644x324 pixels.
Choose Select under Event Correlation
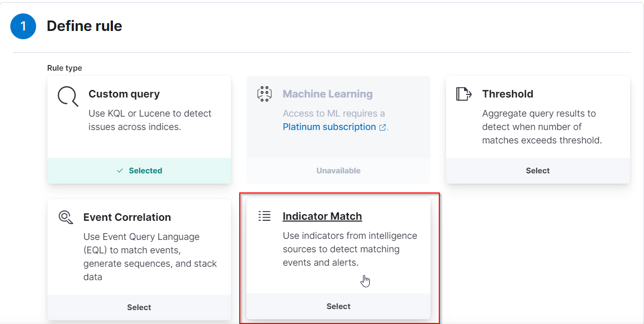[x=139, y=307]
